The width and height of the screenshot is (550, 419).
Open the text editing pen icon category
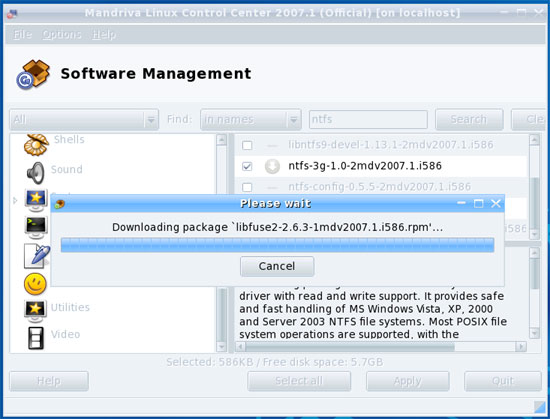click(x=36, y=256)
